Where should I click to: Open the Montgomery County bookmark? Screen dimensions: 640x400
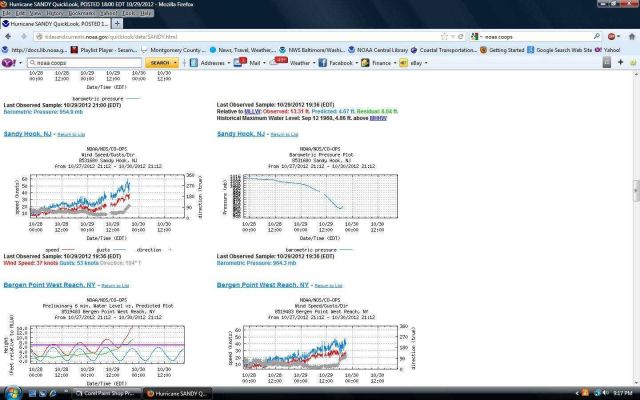click(173, 50)
